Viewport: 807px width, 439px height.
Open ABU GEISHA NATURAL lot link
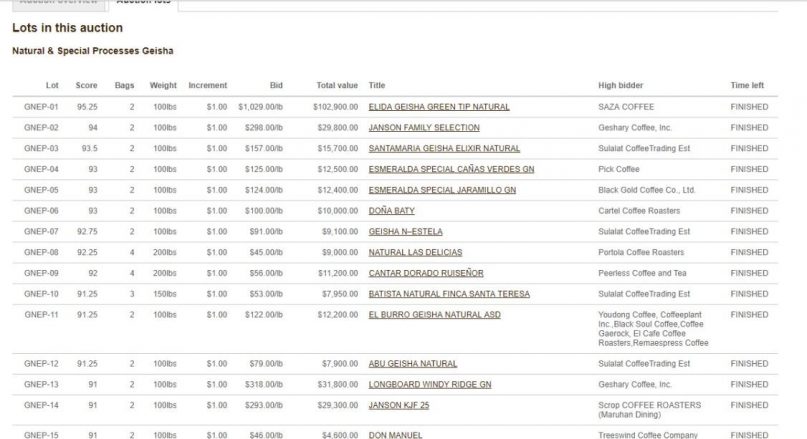(x=413, y=364)
